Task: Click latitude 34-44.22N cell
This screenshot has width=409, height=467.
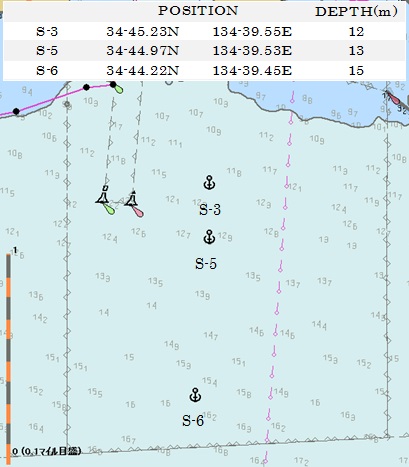Action: pyautogui.click(x=143, y=70)
